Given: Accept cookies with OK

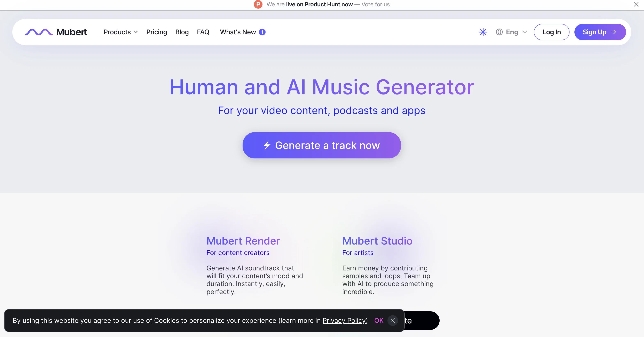Looking at the screenshot, I should 378,321.
